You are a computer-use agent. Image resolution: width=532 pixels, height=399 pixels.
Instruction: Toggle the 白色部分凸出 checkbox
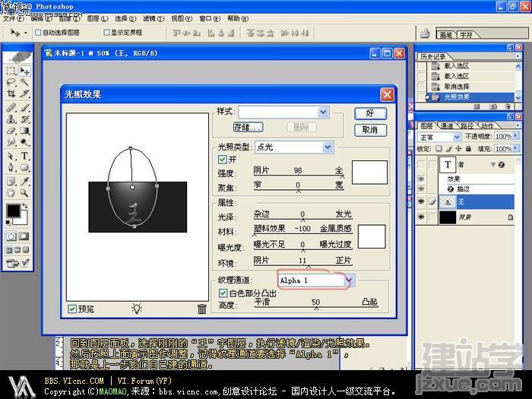pos(223,293)
